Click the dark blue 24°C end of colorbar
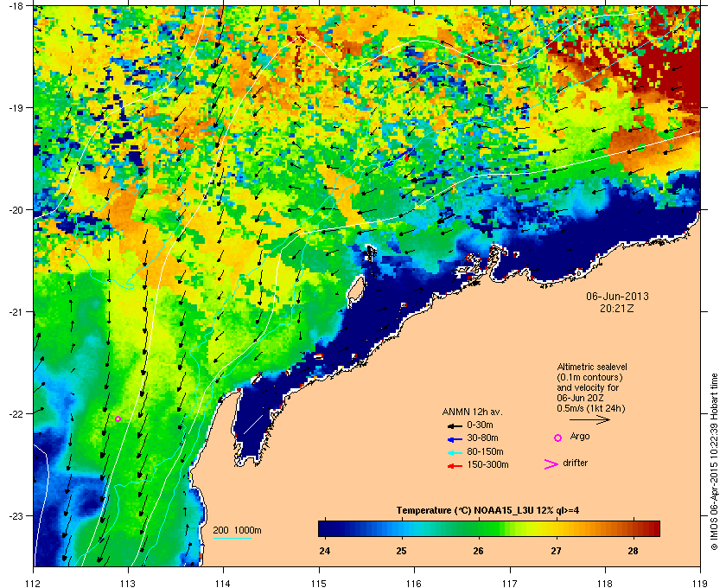 click(324, 528)
